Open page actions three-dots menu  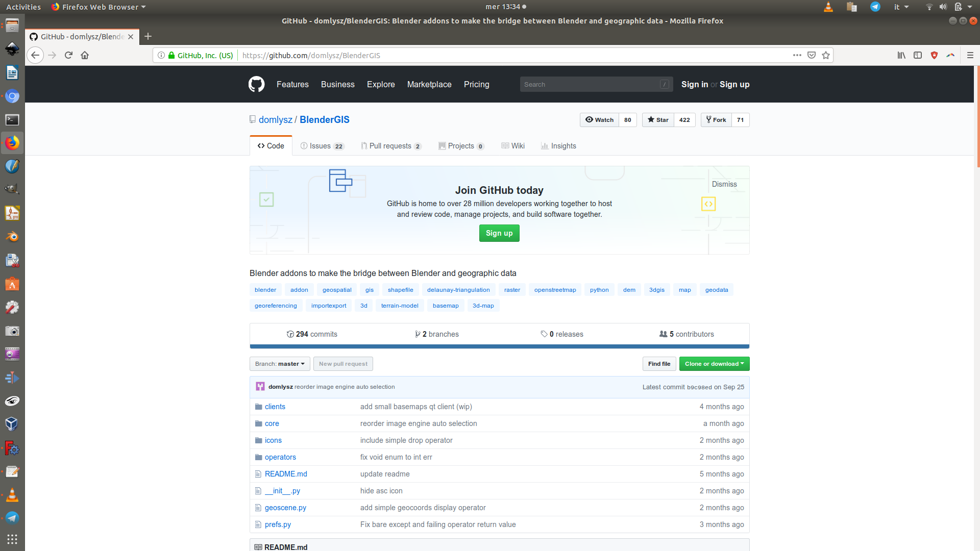pyautogui.click(x=797, y=55)
